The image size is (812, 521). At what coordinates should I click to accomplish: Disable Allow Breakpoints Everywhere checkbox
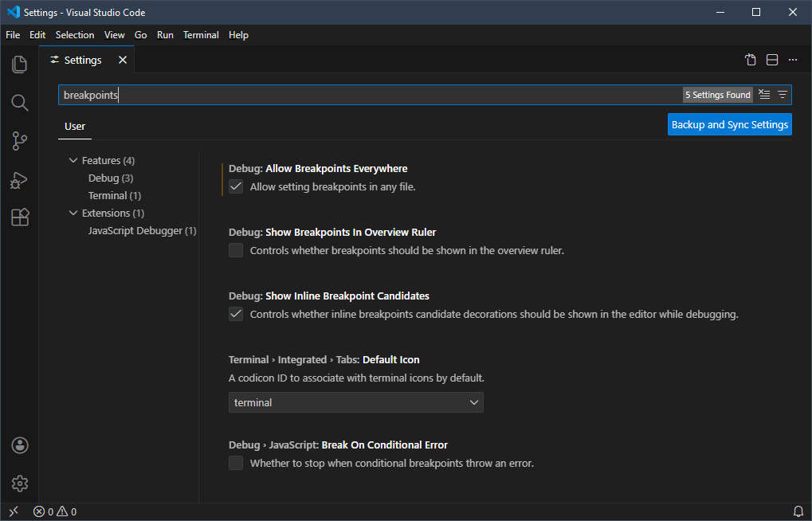coord(236,186)
